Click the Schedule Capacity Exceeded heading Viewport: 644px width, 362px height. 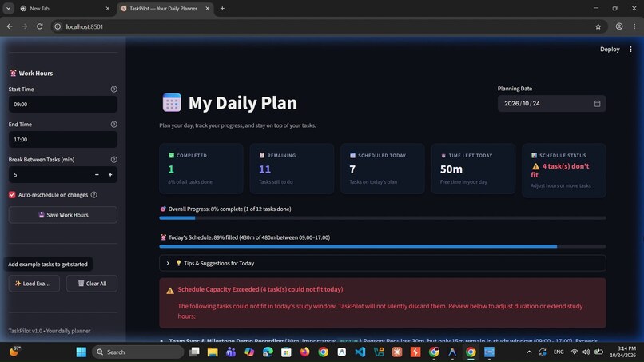[x=260, y=289]
